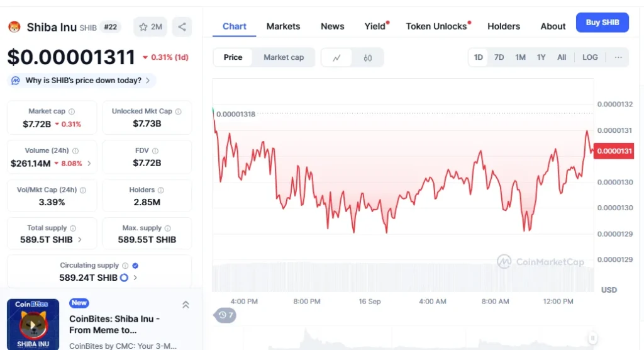
Task: Select the 7D time range
Action: (499, 57)
